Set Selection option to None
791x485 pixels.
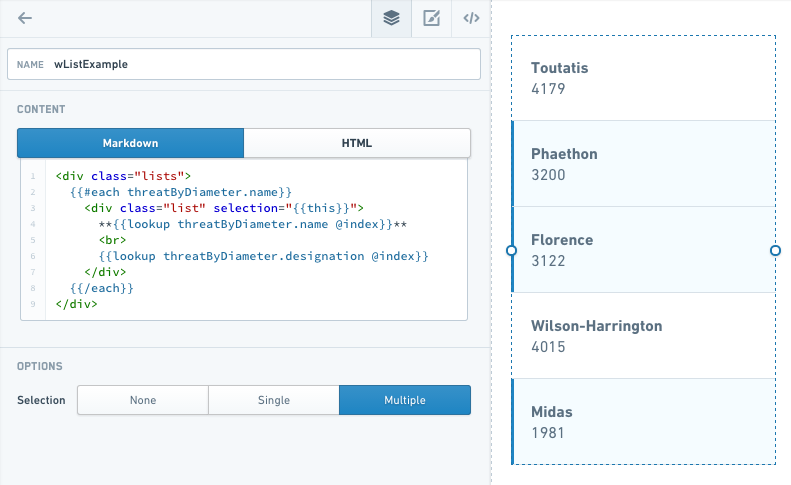[143, 400]
